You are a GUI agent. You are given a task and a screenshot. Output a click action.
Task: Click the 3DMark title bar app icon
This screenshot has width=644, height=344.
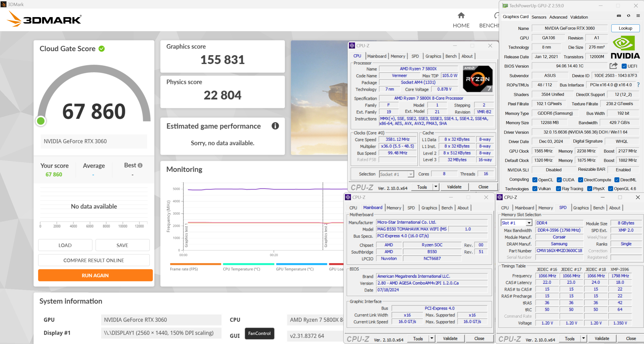point(3,4)
